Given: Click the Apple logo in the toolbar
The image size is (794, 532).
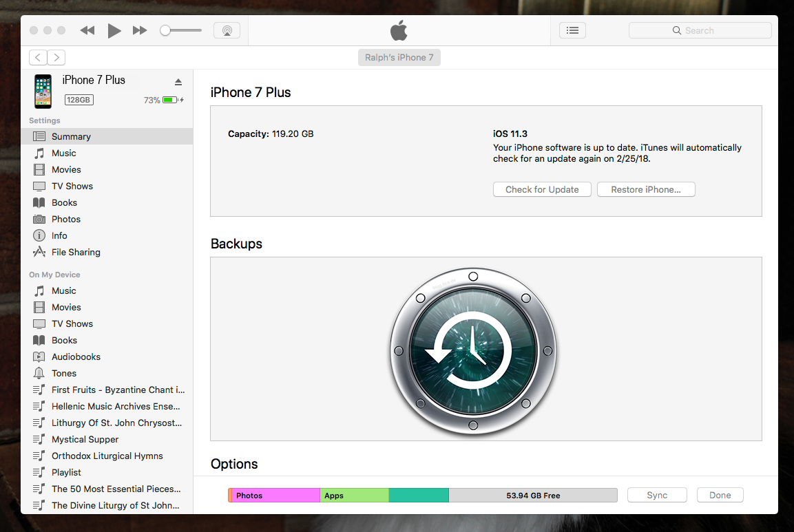Looking at the screenshot, I should point(399,30).
